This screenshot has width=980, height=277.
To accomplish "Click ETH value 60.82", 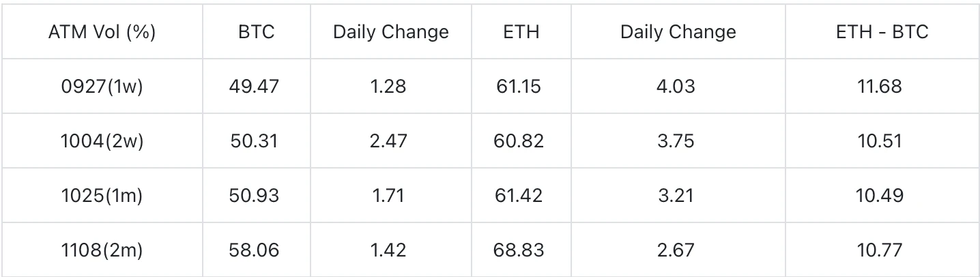I will [x=519, y=141].
